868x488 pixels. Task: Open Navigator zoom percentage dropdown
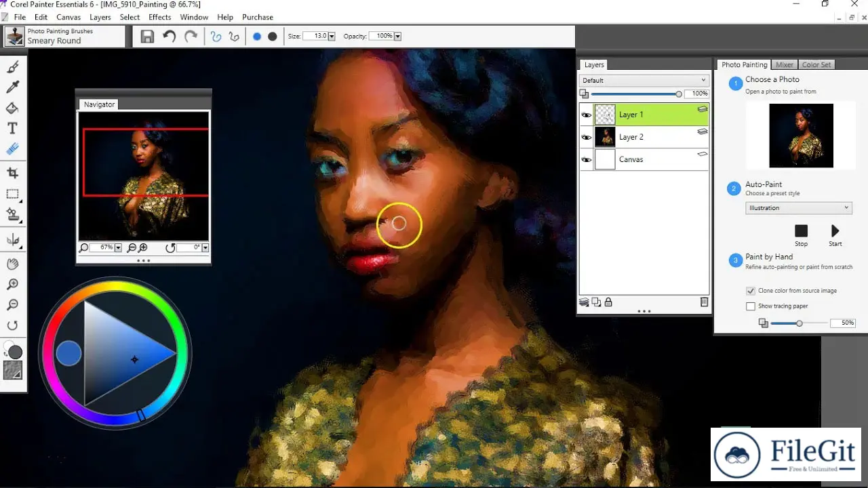point(118,248)
